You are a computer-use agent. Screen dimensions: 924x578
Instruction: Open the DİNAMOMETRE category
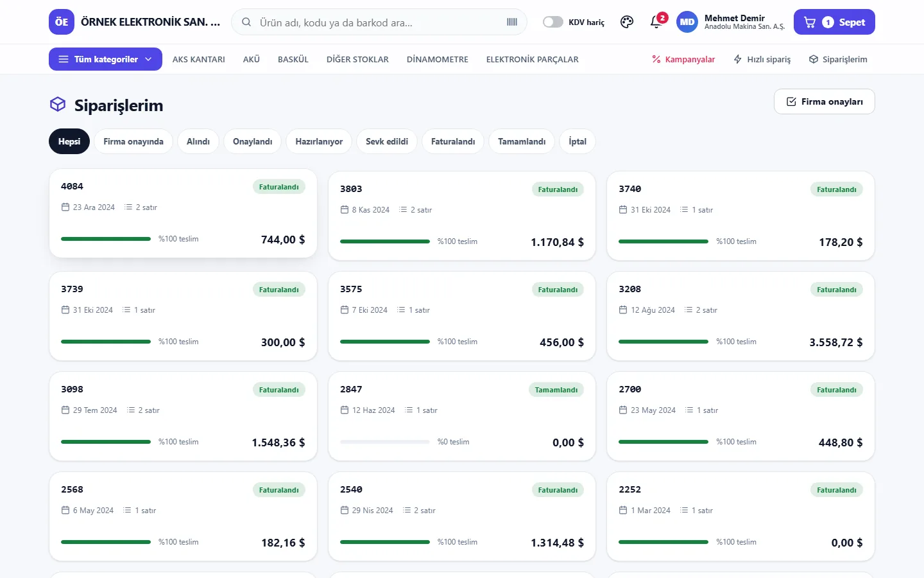point(438,59)
